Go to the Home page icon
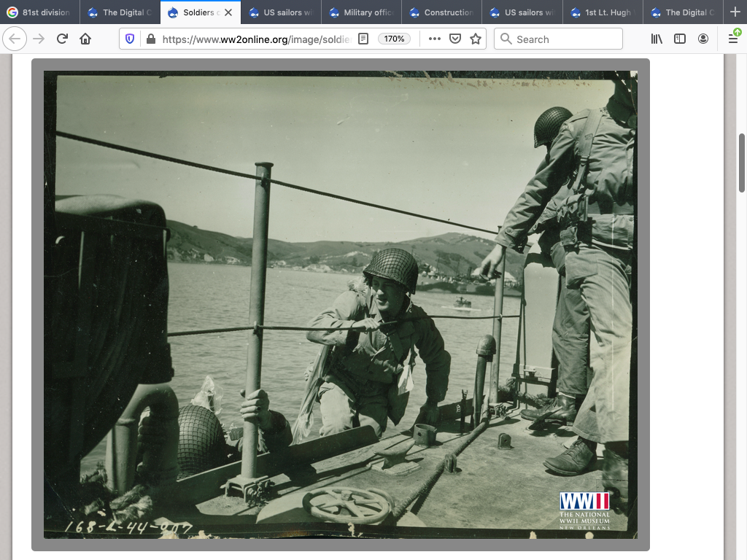The image size is (747, 560). click(85, 39)
